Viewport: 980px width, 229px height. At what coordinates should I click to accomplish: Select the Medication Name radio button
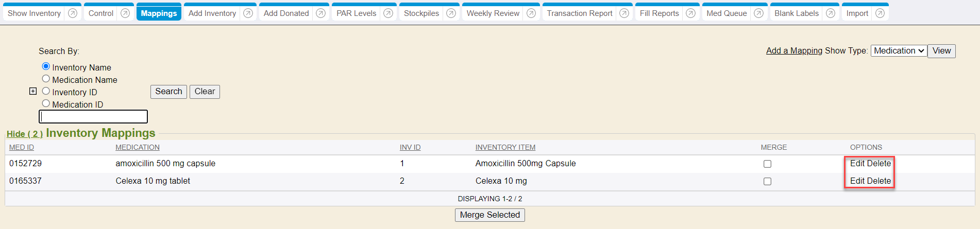46,79
